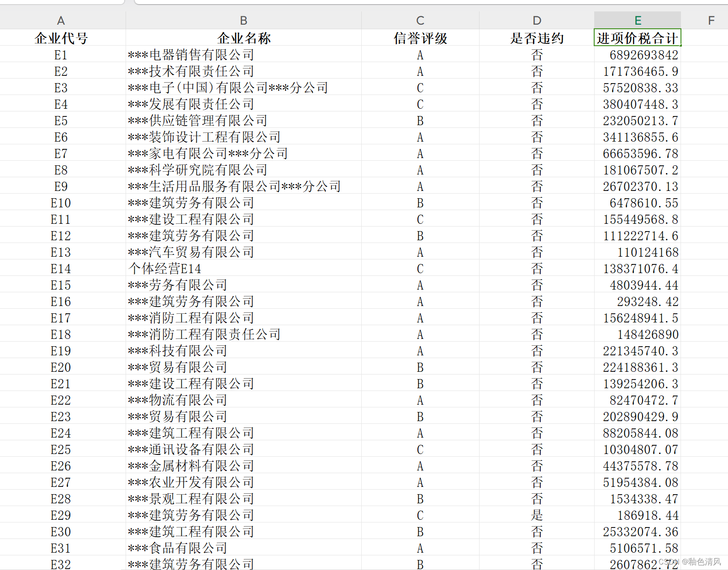Select value 380407448.3
The image size is (728, 570).
click(638, 104)
